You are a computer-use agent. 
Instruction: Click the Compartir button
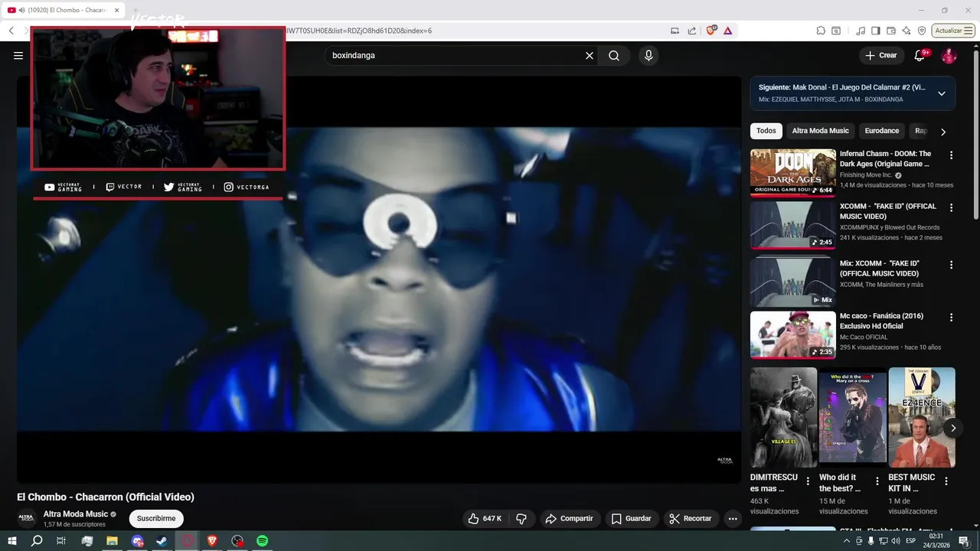click(570, 519)
